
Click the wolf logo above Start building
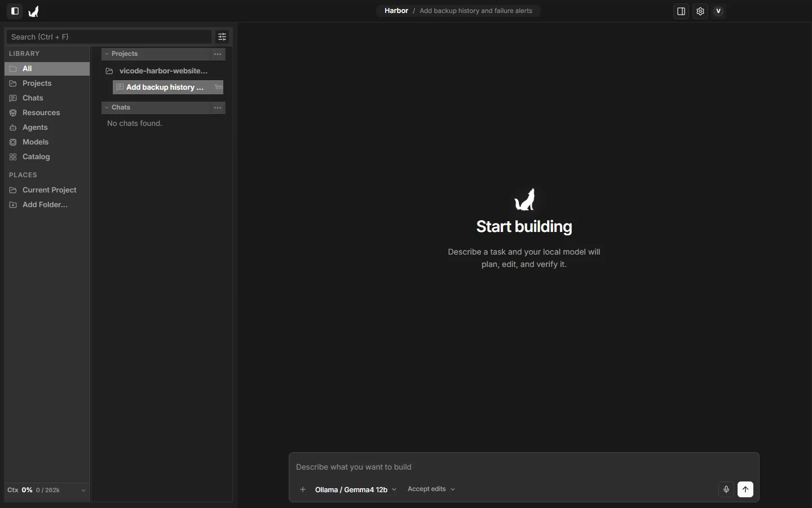tap(525, 200)
